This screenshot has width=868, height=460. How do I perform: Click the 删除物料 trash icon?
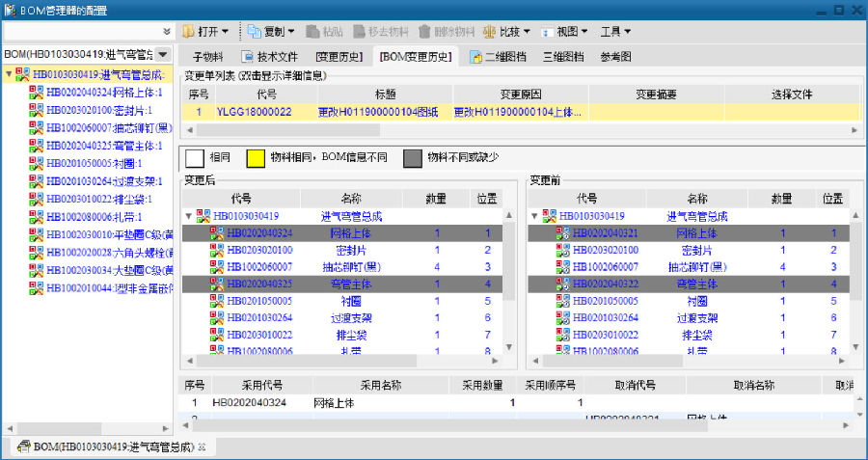(x=424, y=32)
